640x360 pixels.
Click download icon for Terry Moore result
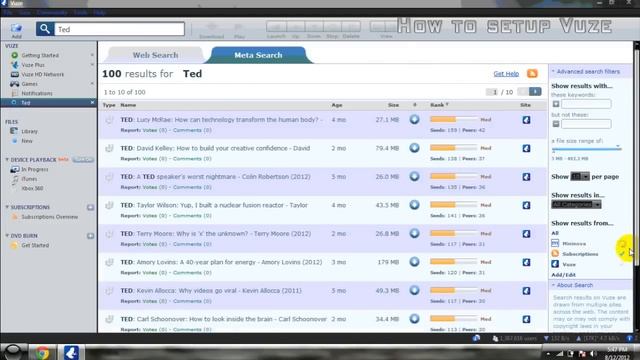tap(414, 233)
